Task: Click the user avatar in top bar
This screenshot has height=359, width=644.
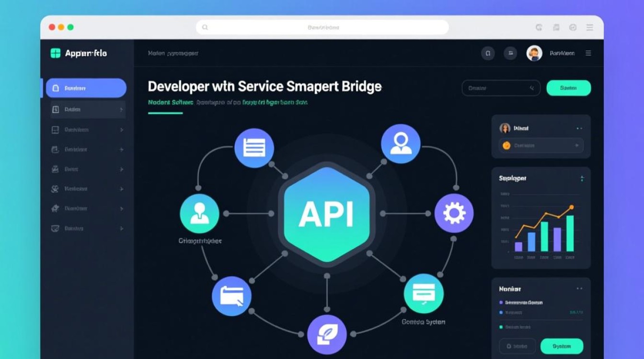Action: tap(534, 53)
